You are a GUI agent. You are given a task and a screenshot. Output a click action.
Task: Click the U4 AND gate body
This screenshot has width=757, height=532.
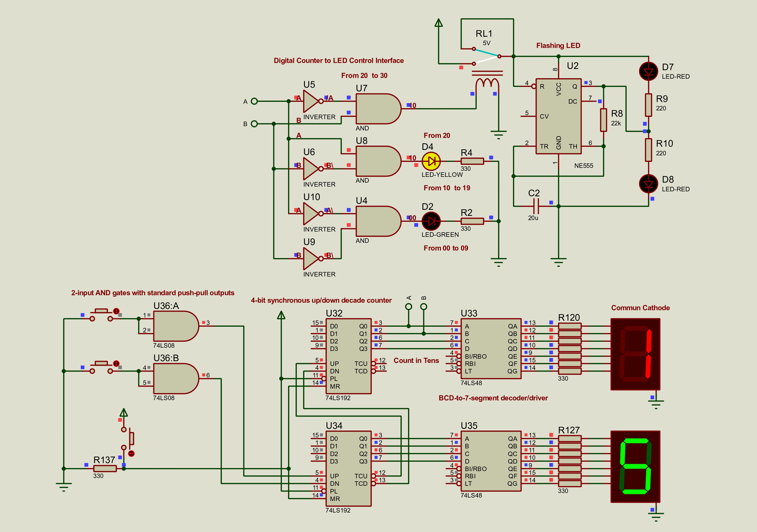pyautogui.click(x=378, y=221)
